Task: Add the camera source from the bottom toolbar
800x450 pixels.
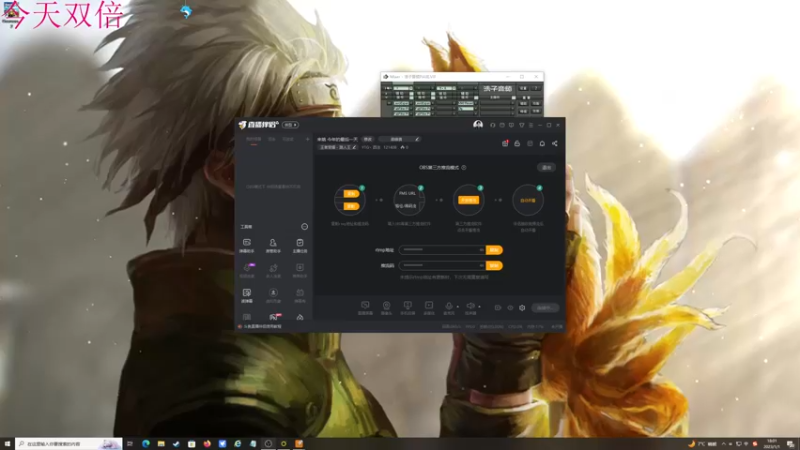Action: 386,308
